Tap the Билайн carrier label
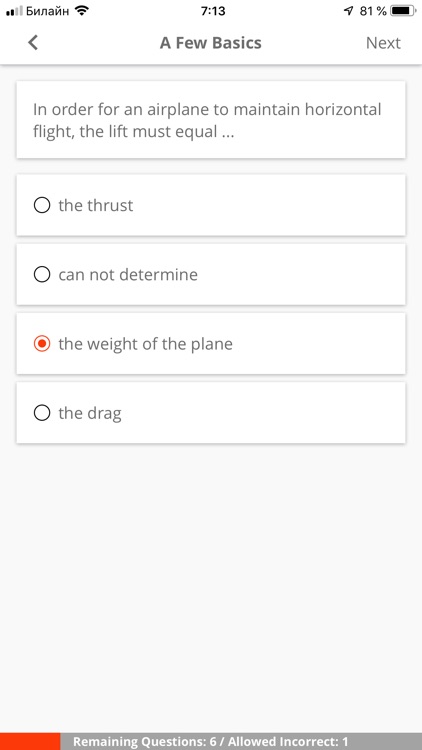422x750 pixels. 47,11
